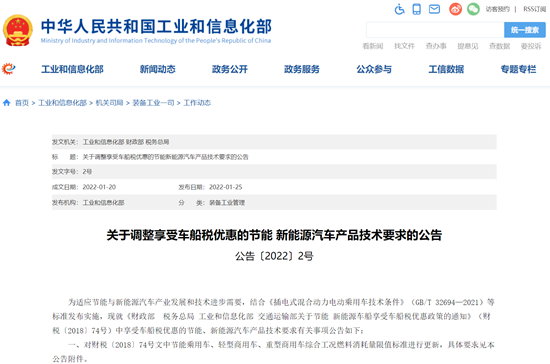This screenshot has width=550, height=364.
Task: Open the 工信数据 navigation menu
Action: (x=446, y=69)
